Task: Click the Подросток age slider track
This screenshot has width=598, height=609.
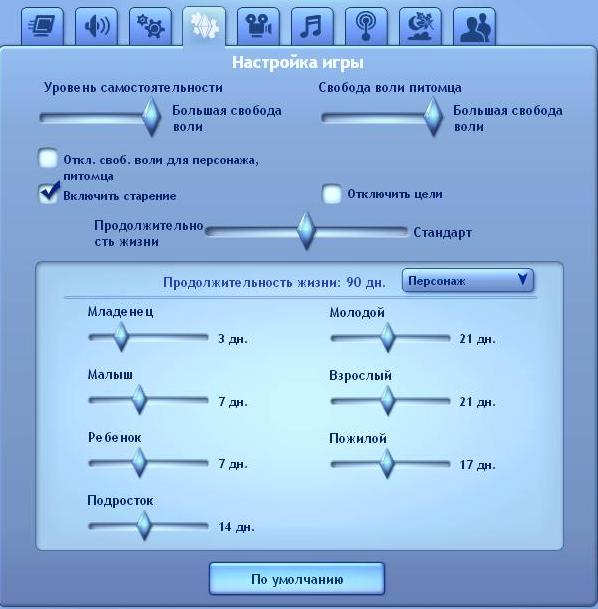Action: click(148, 526)
